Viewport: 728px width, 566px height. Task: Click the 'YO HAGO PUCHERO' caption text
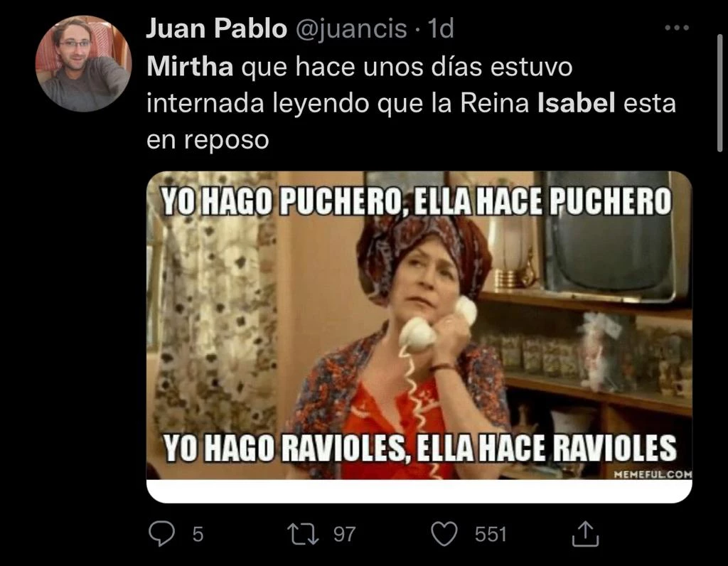click(x=281, y=202)
